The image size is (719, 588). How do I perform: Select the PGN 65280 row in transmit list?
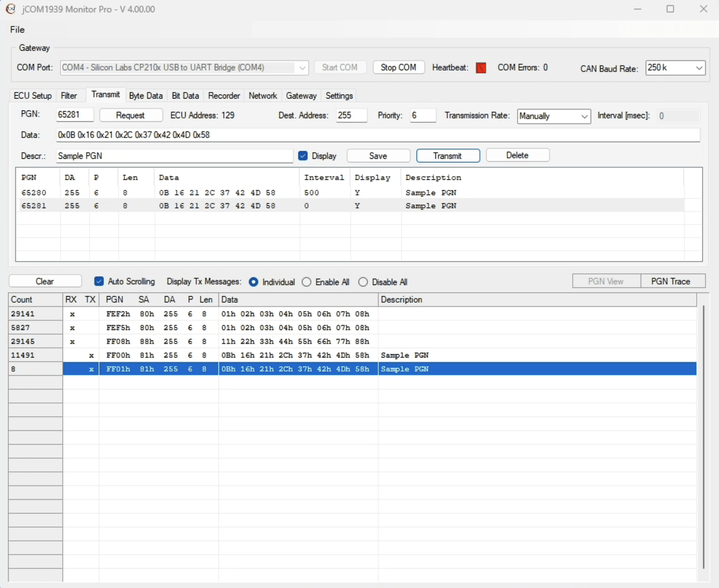pos(351,192)
